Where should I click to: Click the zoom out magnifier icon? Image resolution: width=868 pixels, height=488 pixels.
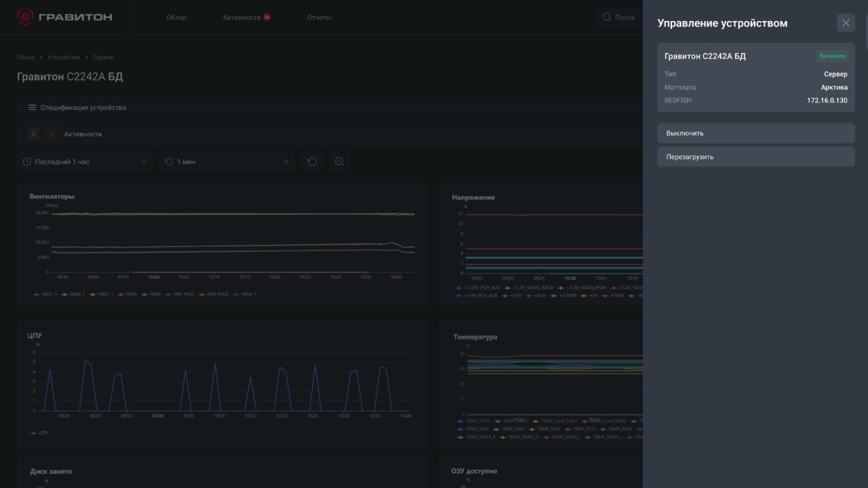[339, 162]
